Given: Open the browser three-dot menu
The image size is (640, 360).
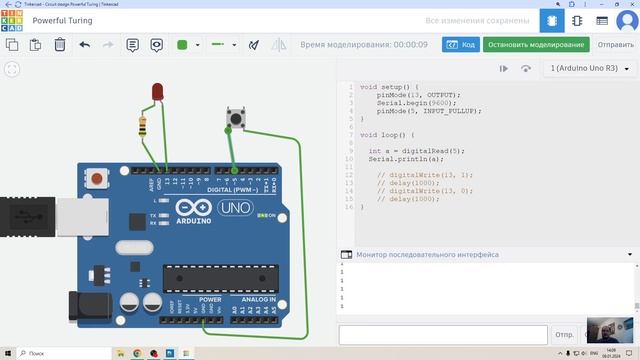Looking at the screenshot, I should tap(585, 4).
